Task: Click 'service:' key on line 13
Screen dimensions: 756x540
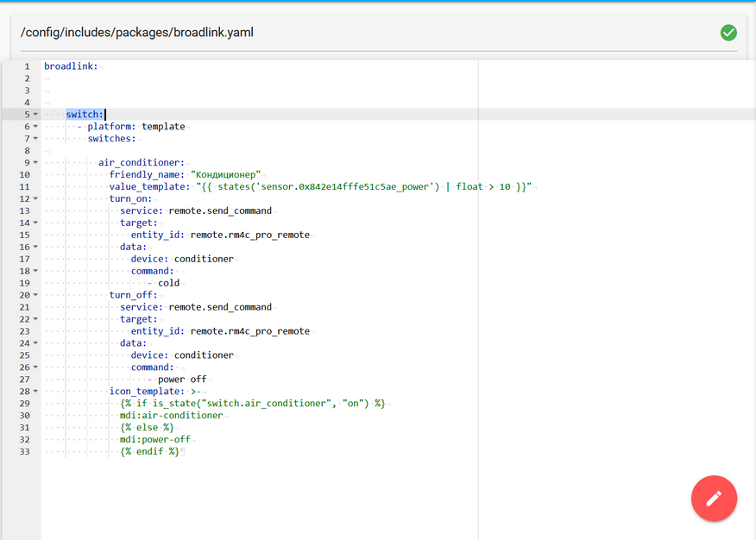Action: [x=142, y=210]
